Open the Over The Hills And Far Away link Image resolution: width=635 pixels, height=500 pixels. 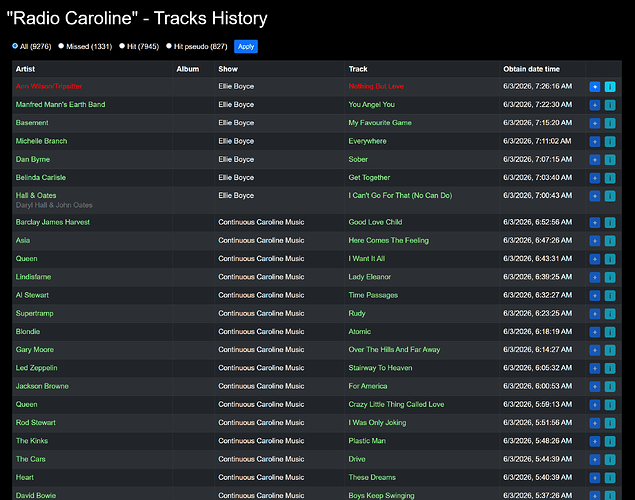tap(394, 349)
